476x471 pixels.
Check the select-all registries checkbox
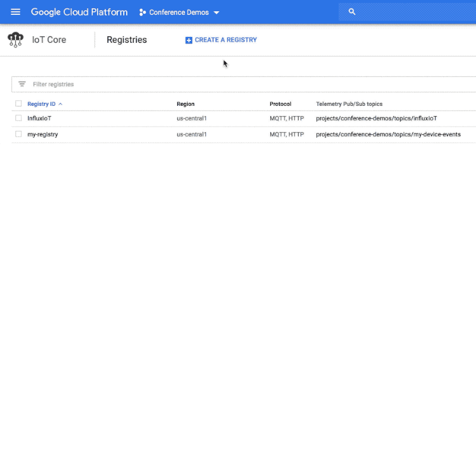18,103
